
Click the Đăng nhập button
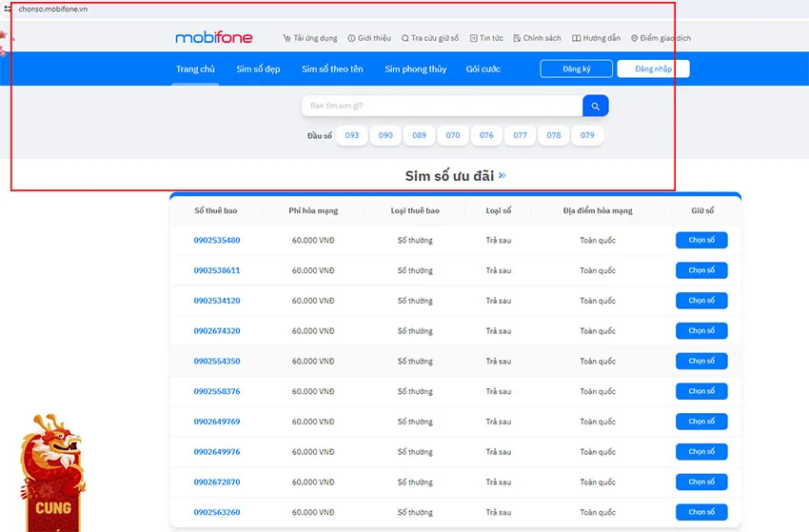click(x=653, y=69)
